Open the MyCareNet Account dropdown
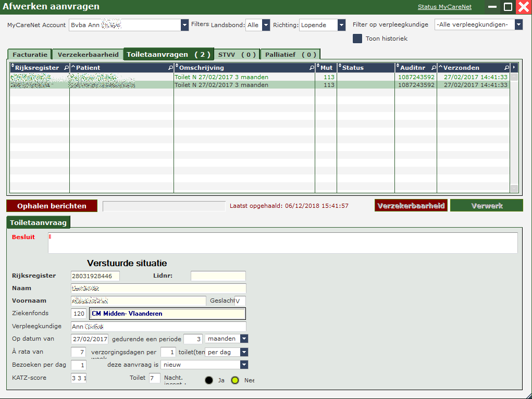The image size is (532, 399). pyautogui.click(x=184, y=25)
